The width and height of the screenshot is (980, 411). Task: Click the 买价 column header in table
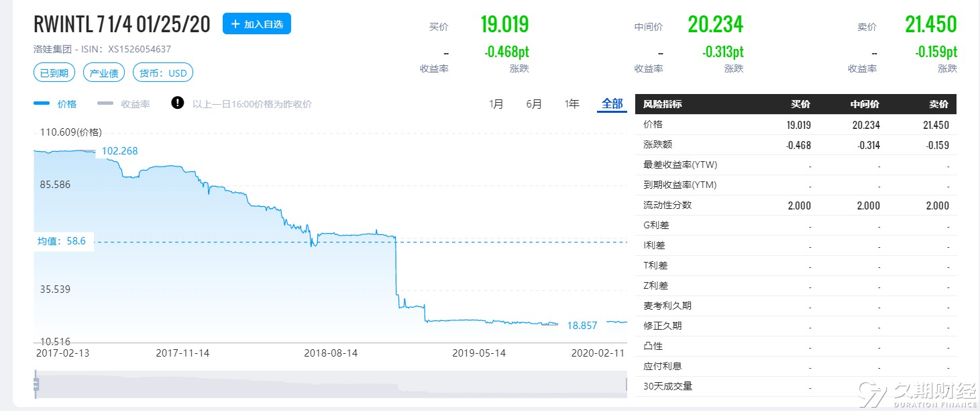800,104
